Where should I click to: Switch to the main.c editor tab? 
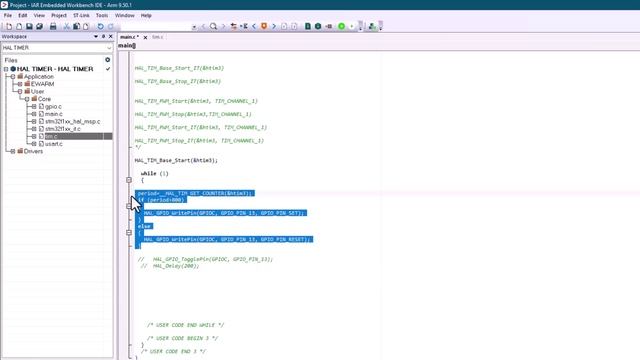[x=129, y=37]
